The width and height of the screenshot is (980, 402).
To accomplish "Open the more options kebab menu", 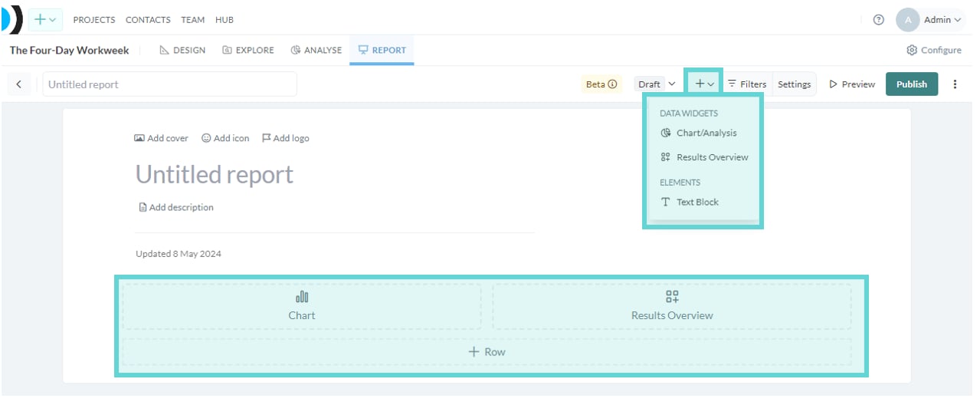I will (955, 84).
